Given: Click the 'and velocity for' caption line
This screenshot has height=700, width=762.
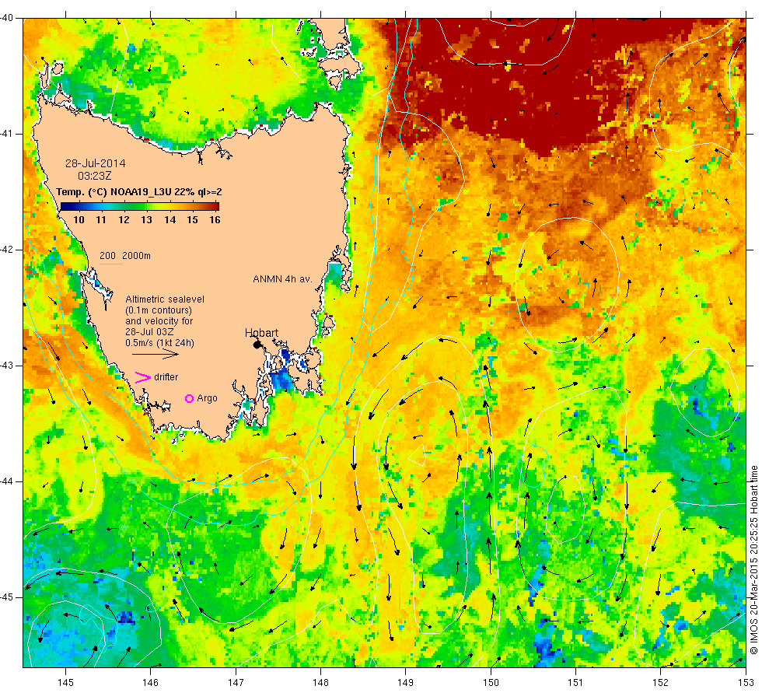Looking at the screenshot, I should coord(159,321).
